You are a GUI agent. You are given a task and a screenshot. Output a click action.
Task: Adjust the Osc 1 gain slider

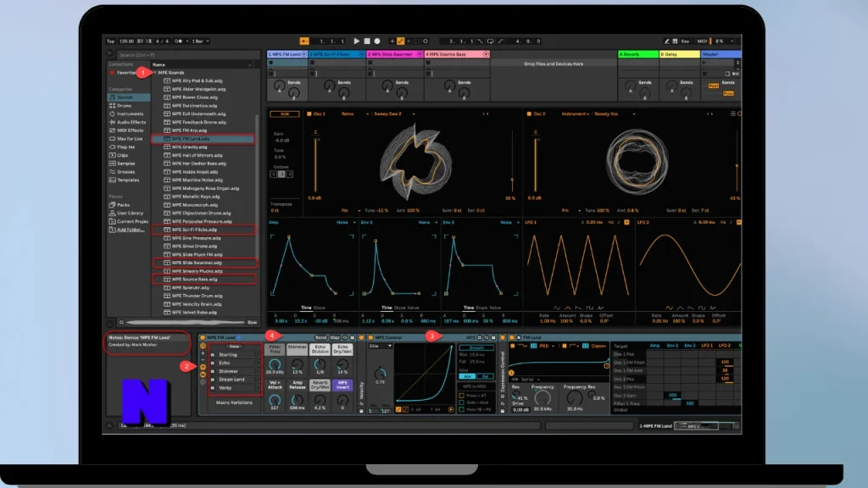315,164
